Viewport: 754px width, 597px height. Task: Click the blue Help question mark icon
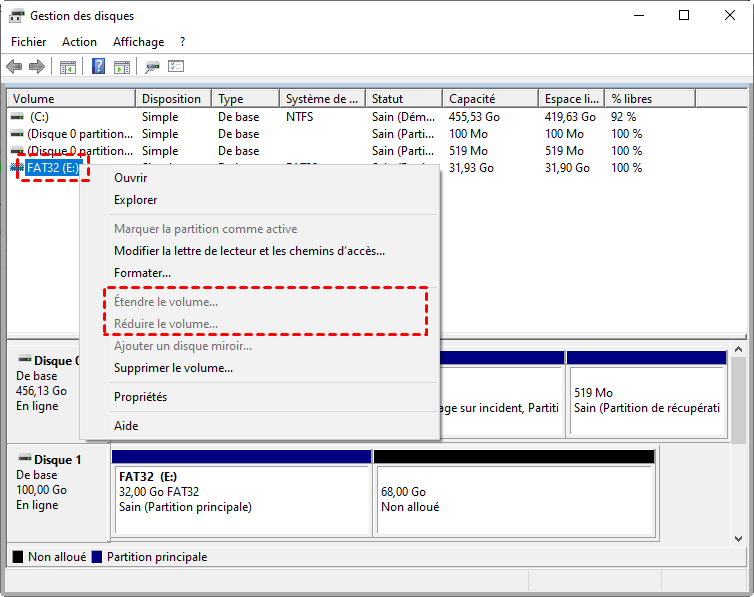[x=99, y=67]
